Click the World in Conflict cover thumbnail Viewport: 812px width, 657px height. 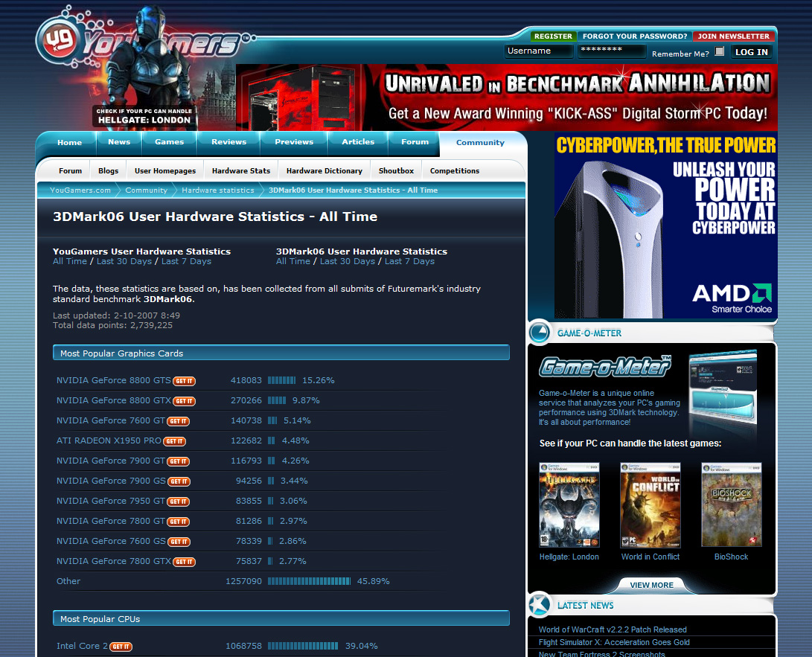tap(650, 504)
